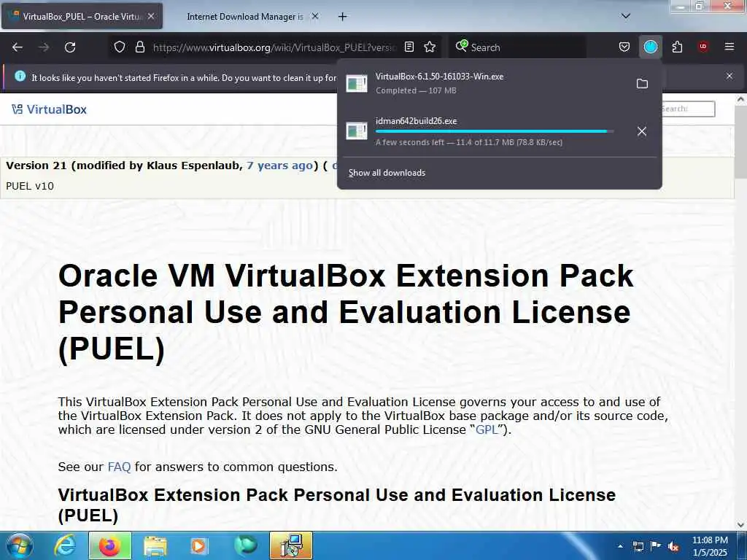Reload the current page
747x560 pixels.
pyautogui.click(x=70, y=47)
